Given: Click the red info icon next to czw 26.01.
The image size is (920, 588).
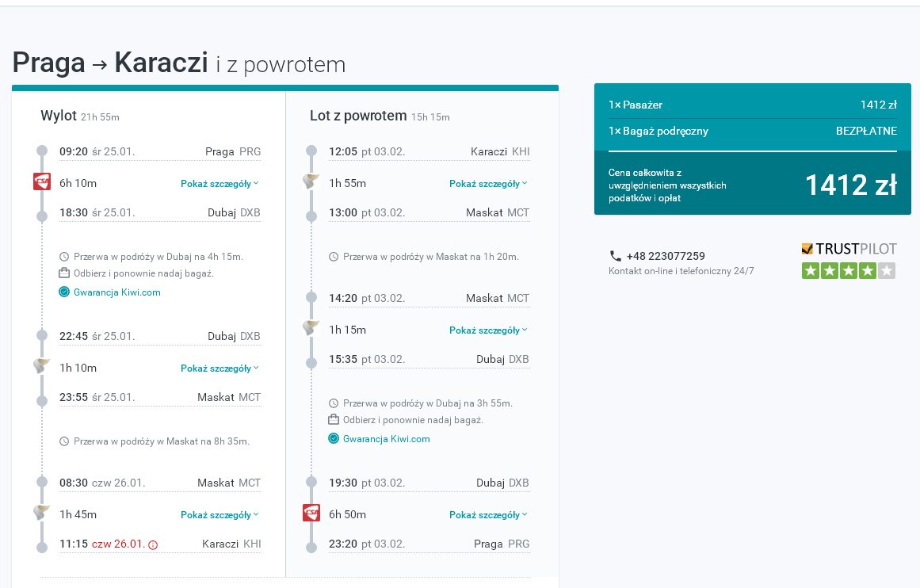Looking at the screenshot, I should point(153,545).
